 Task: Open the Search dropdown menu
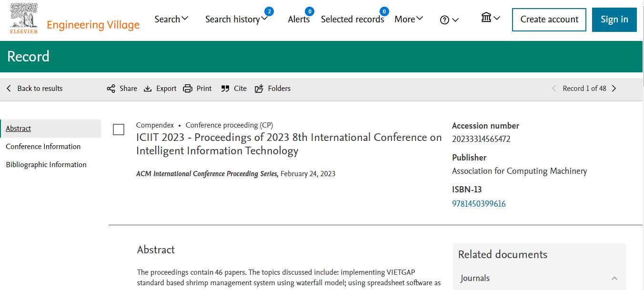(171, 19)
